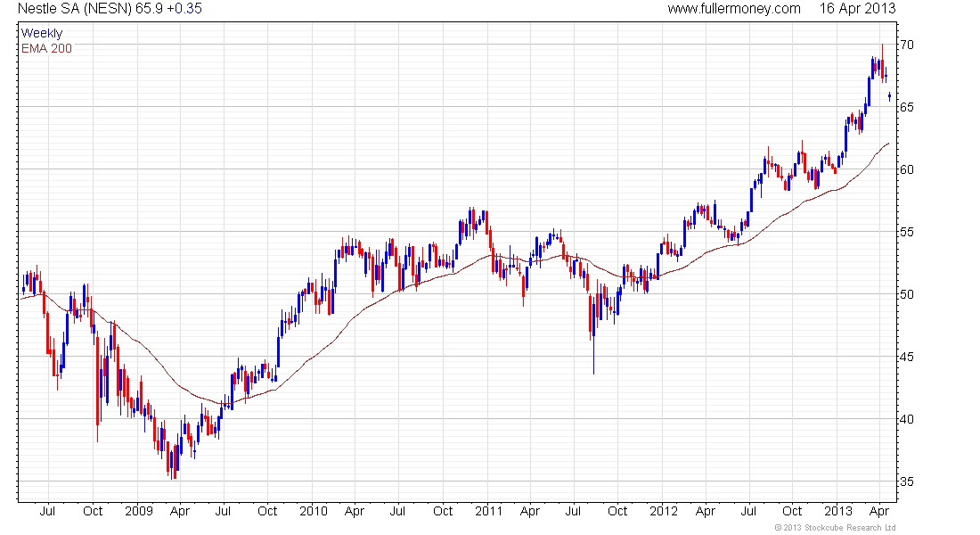Click the 65 price axis label

[x=907, y=107]
